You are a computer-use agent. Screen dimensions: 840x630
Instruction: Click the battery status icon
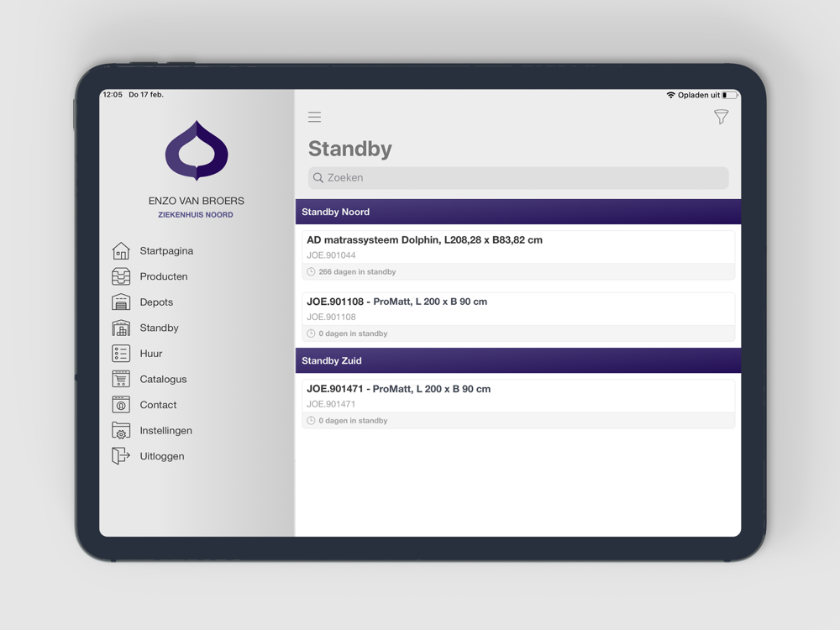tap(730, 95)
